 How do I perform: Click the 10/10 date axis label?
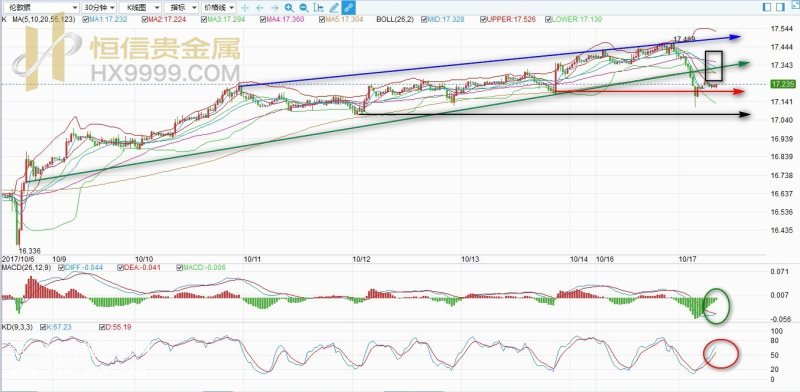tap(144, 259)
